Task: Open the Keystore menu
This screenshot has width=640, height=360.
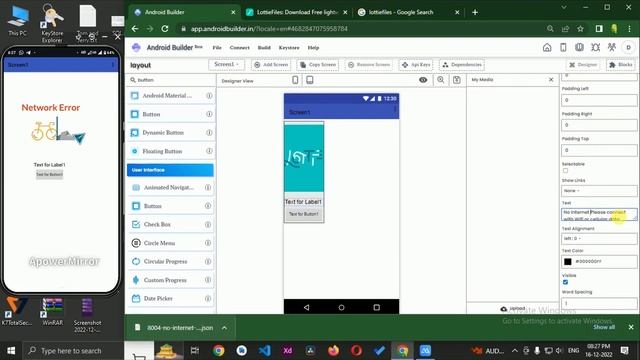Action: pos(289,48)
